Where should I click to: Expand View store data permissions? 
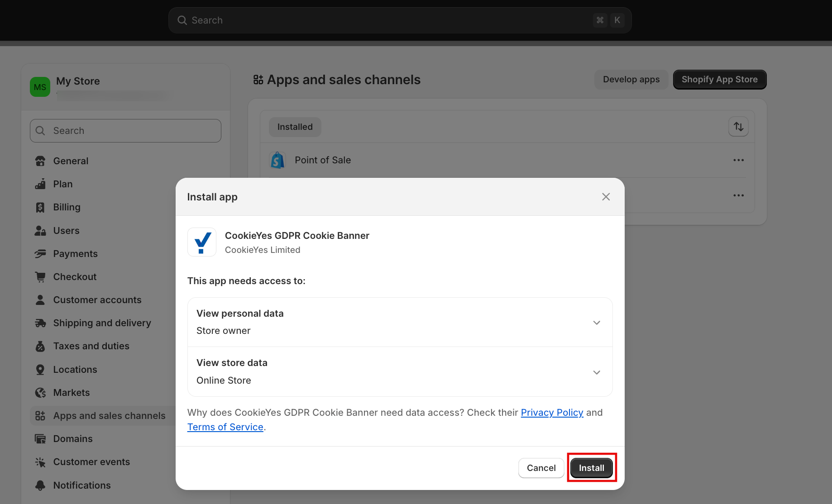coord(597,372)
